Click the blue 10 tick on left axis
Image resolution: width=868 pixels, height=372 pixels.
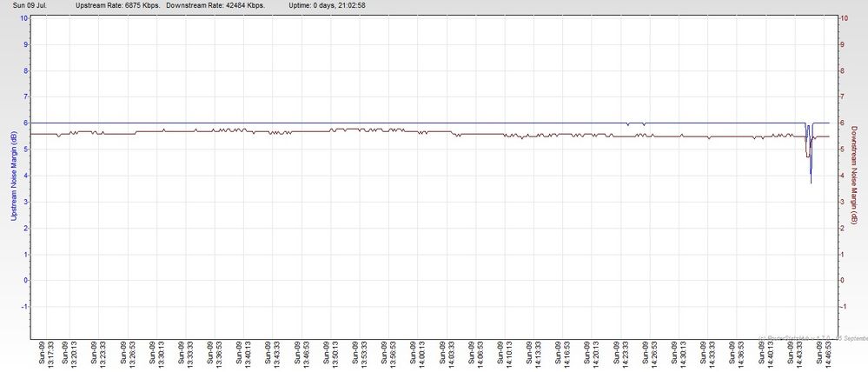coord(30,17)
